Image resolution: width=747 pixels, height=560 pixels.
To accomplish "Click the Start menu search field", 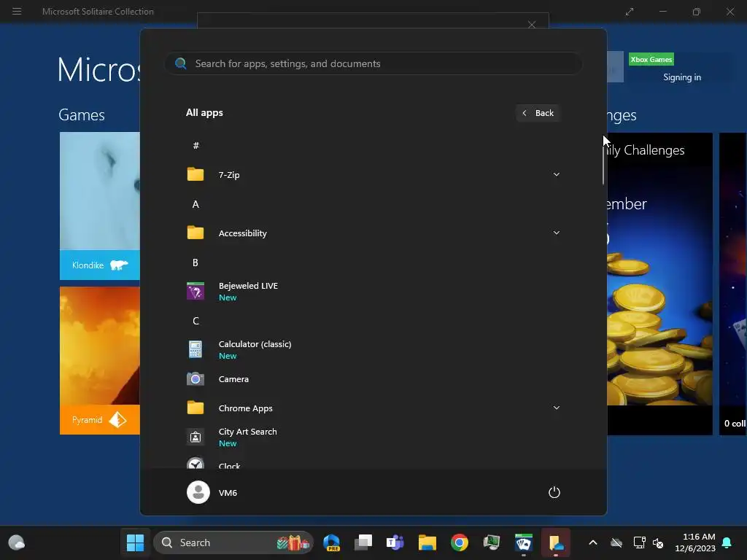I will tap(373, 63).
